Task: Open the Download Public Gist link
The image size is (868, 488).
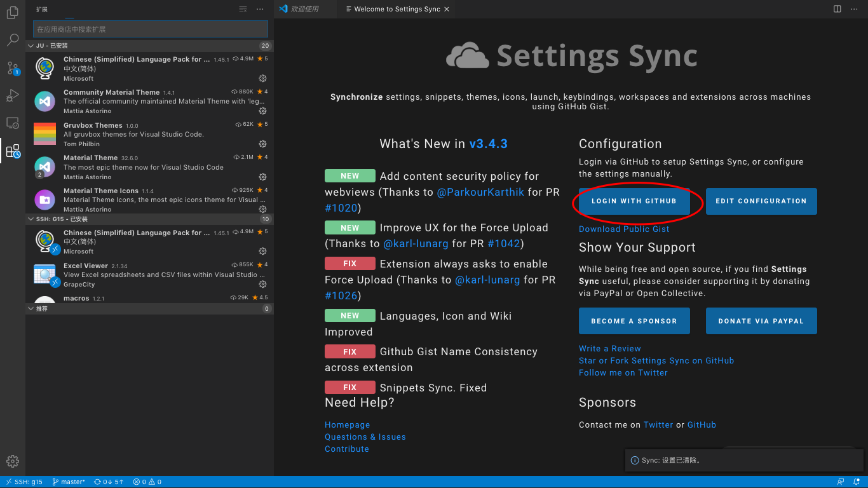Action: pyautogui.click(x=623, y=229)
